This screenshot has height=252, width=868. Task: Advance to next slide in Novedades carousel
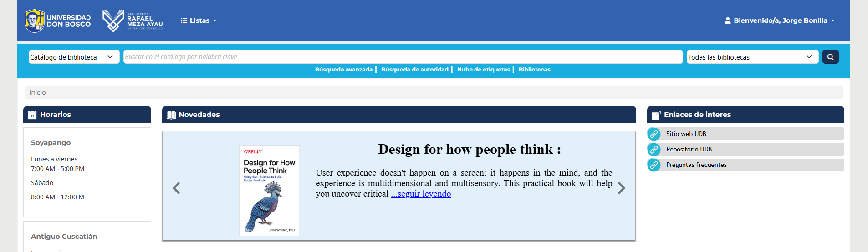(621, 188)
